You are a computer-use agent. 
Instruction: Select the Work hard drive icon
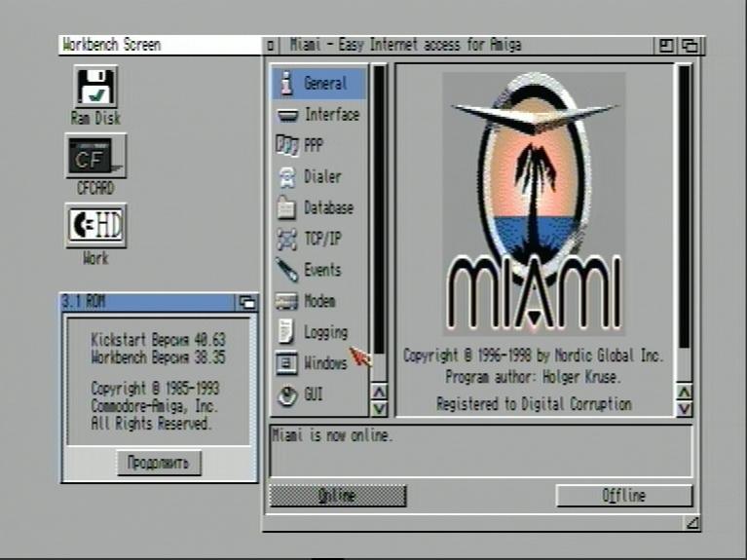[x=95, y=226]
